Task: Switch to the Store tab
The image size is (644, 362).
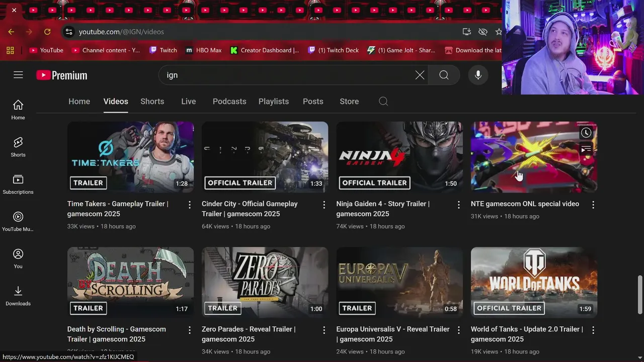Action: pos(349,101)
